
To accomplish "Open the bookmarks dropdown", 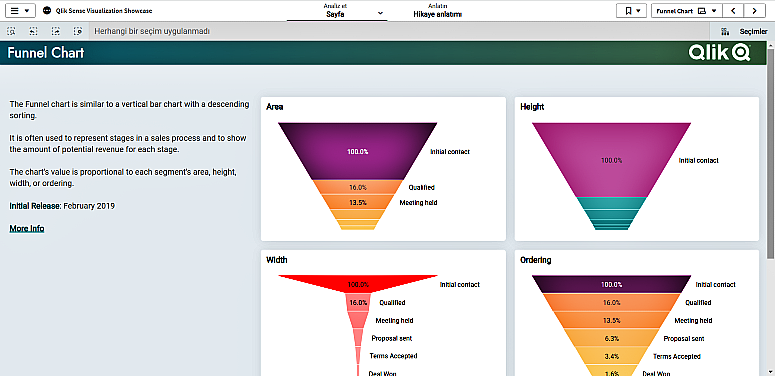I will tap(631, 10).
